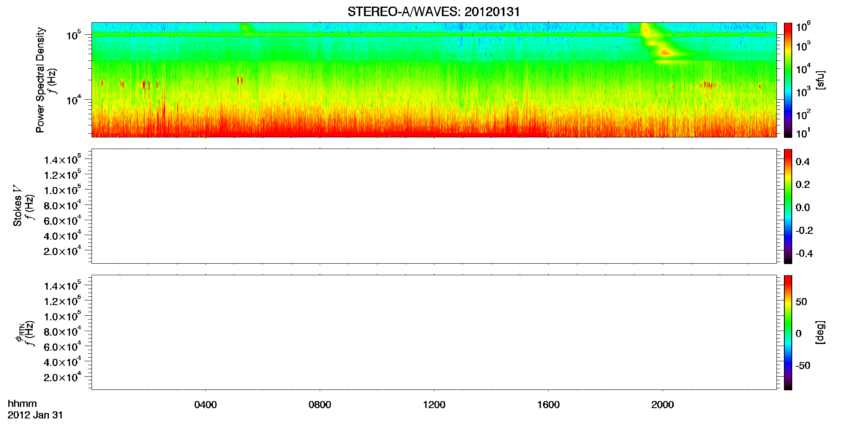Click the empty phi RTN plot panel
This screenshot has width=868, height=447.
(x=434, y=332)
